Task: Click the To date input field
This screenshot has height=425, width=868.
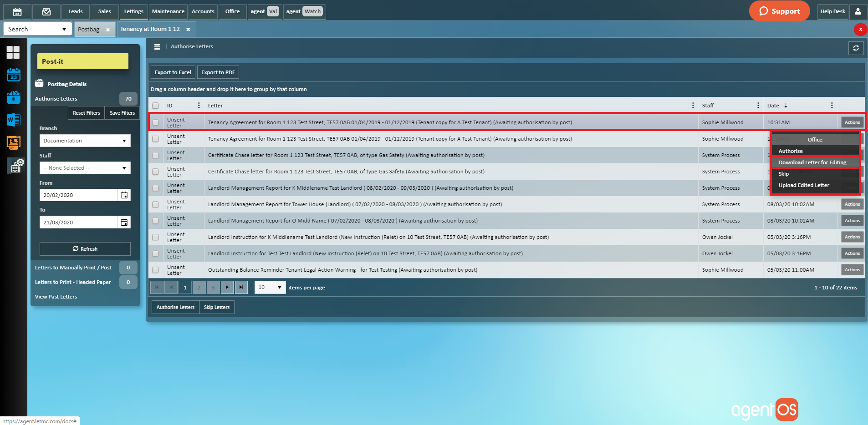Action: click(x=78, y=223)
